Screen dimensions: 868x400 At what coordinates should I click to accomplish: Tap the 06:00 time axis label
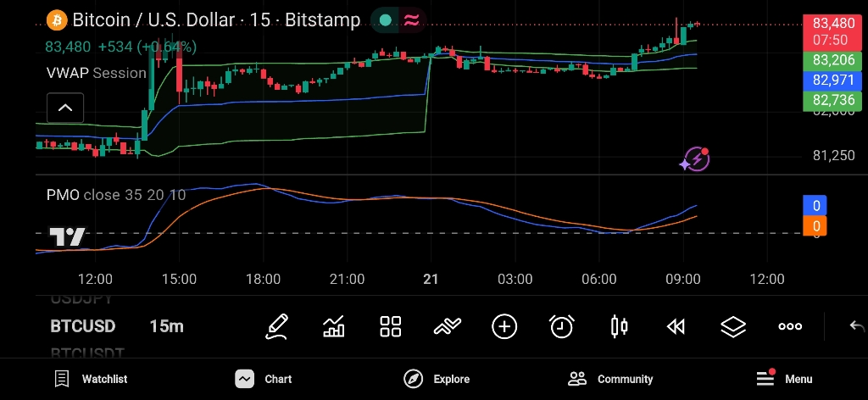599,279
